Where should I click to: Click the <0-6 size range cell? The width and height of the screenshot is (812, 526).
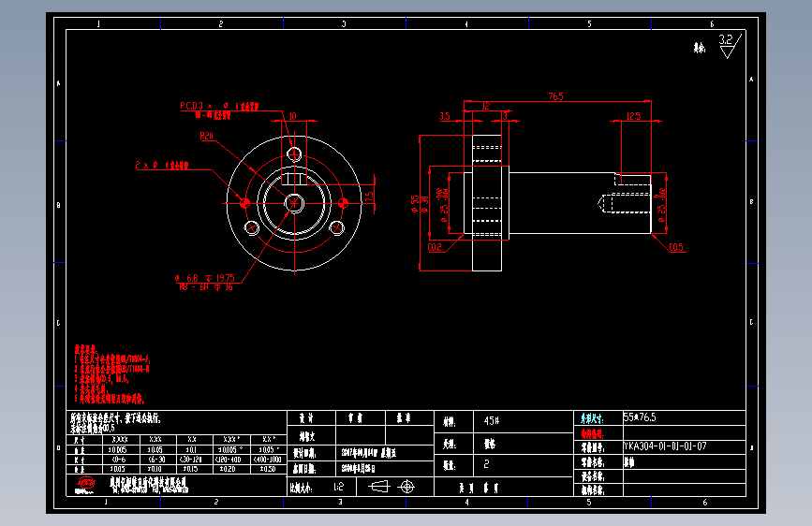117,460
